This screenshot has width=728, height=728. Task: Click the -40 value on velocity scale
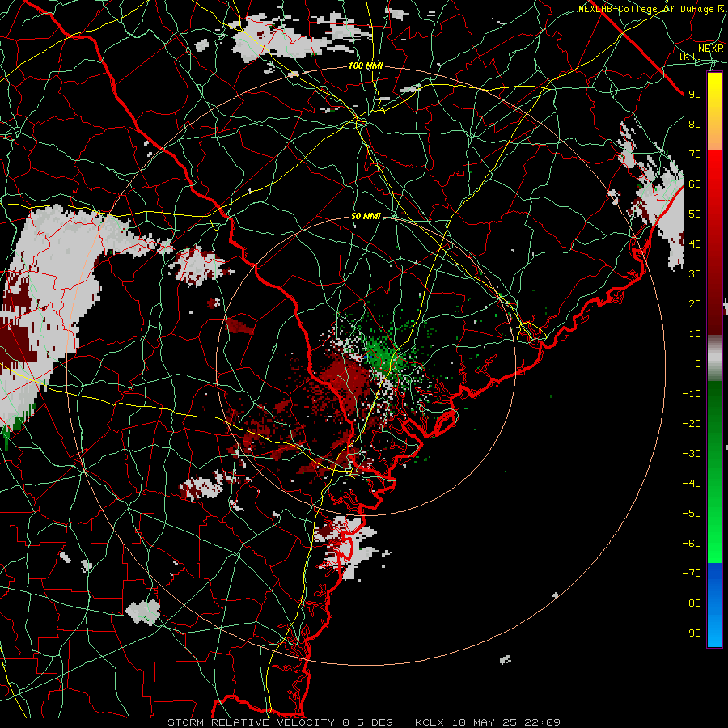692,484
